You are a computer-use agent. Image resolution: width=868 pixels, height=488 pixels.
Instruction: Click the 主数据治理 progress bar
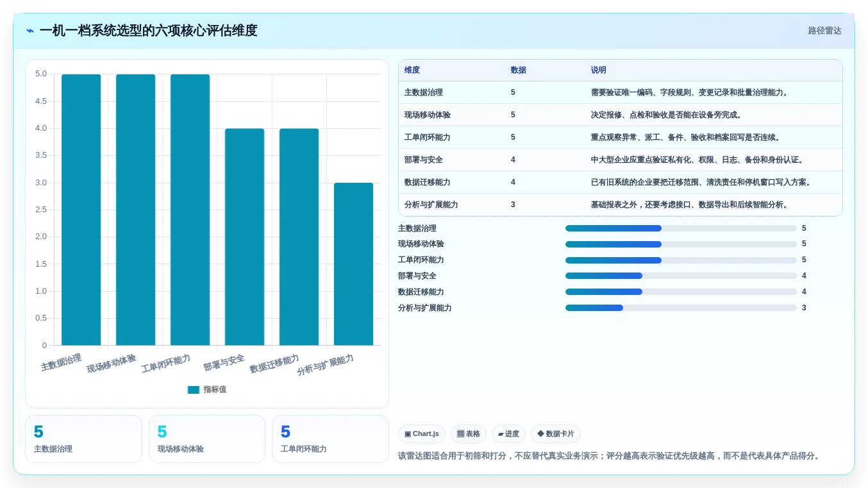coord(681,228)
